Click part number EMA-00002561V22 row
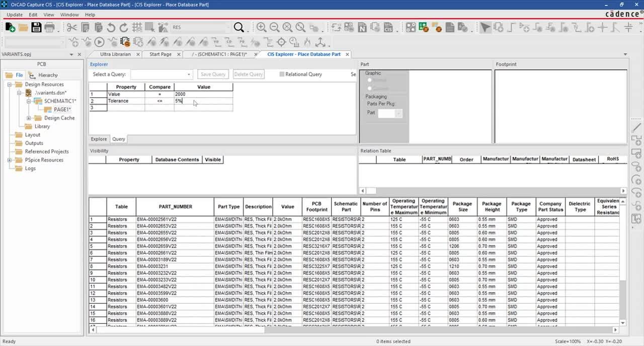The width and height of the screenshot is (644, 346). (x=175, y=220)
